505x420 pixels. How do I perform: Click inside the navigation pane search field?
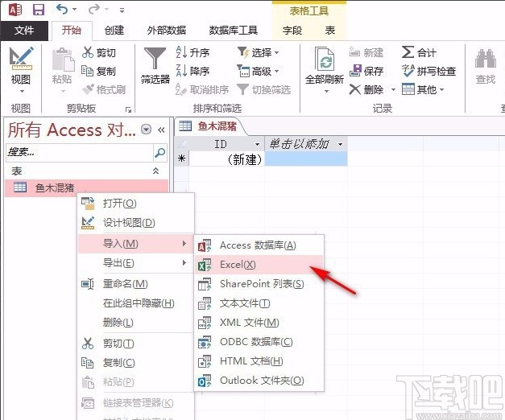tap(80, 152)
